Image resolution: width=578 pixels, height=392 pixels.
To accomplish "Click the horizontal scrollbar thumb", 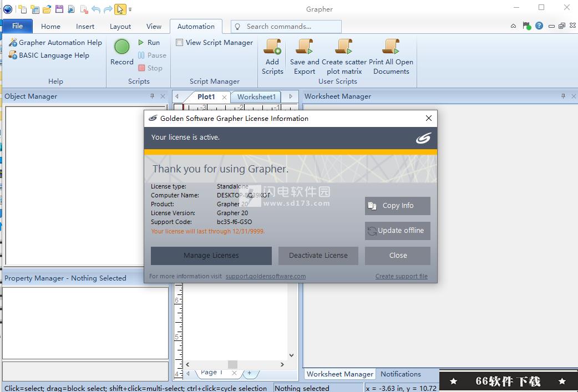I will point(232,364).
